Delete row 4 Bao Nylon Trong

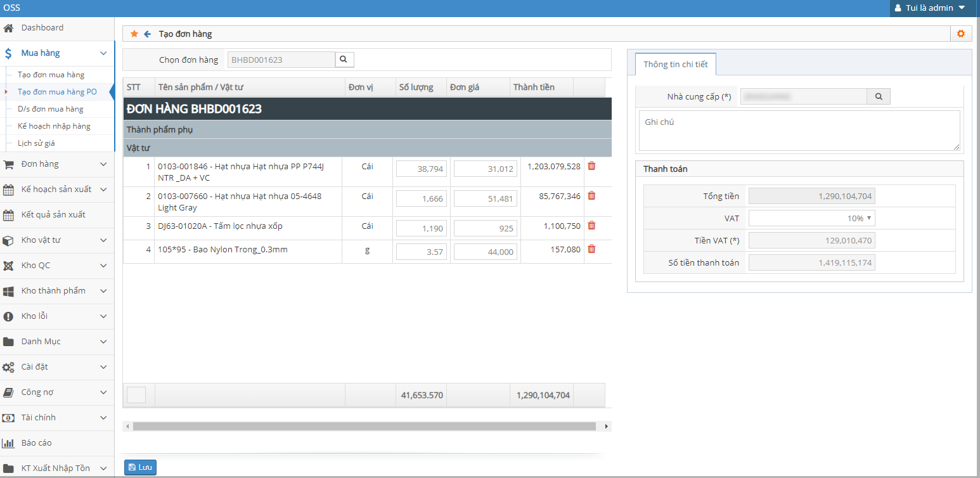click(x=591, y=249)
